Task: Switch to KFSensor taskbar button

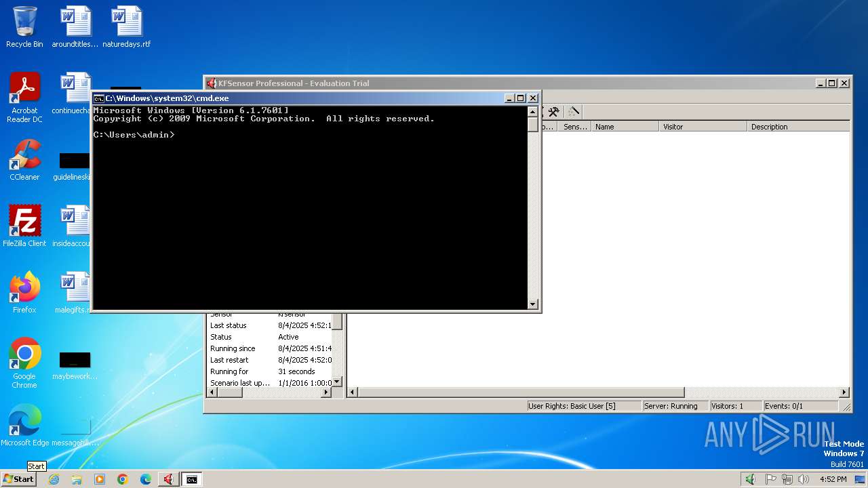Action: click(x=168, y=479)
